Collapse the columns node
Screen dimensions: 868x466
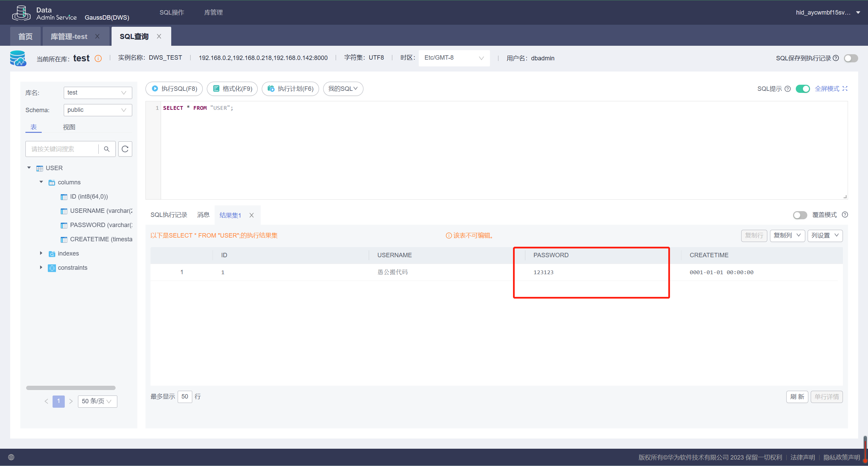(41, 182)
